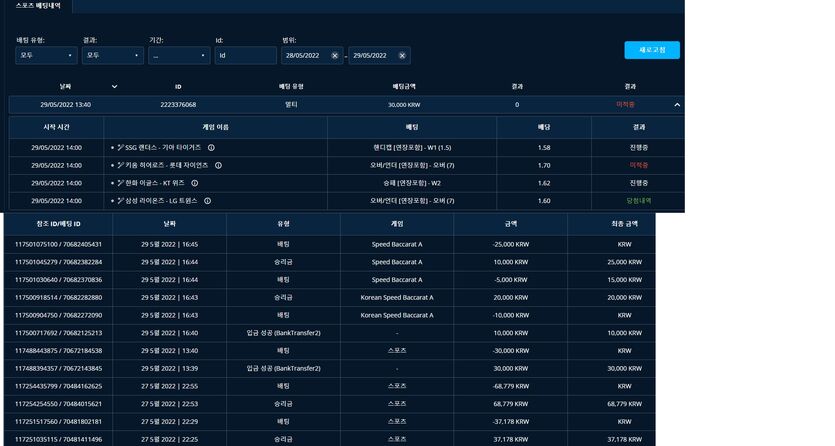Click the 핸디캡 [연장포함] - W1 (1.5) bet
Viewport: 835px width, 446px height.
pos(412,147)
